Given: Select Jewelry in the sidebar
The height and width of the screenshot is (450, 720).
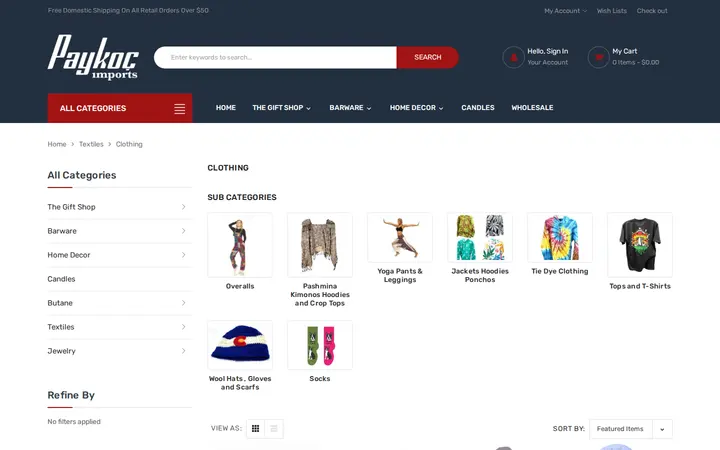Looking at the screenshot, I should click(x=62, y=351).
